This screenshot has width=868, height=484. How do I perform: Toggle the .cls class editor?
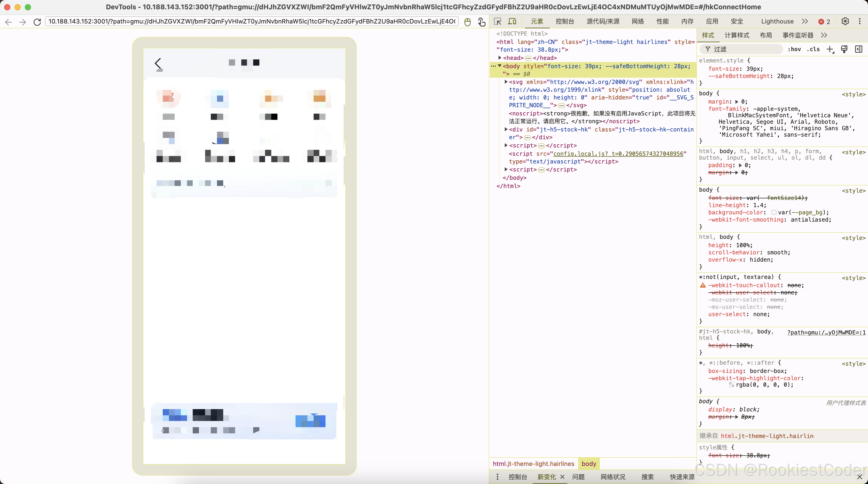click(813, 49)
